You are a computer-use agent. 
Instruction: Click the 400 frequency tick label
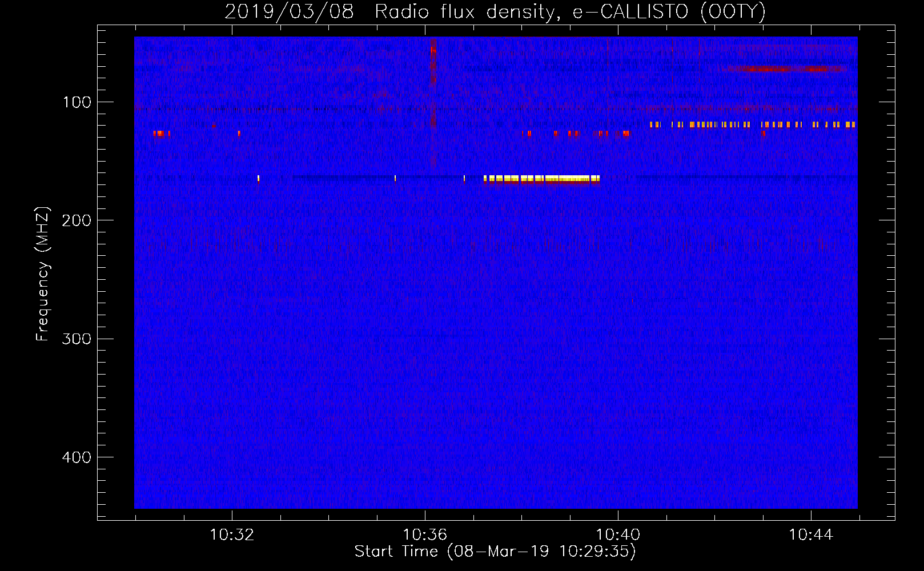(77, 457)
